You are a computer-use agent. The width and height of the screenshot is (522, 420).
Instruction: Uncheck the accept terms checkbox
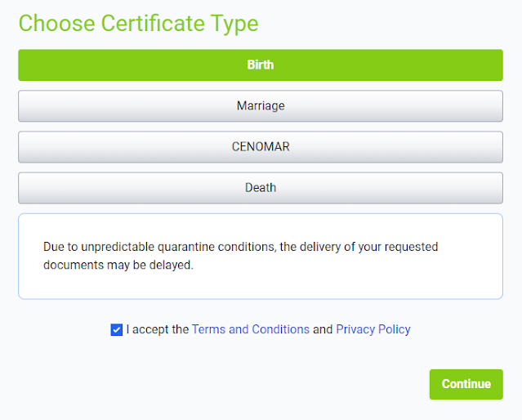pyautogui.click(x=116, y=330)
